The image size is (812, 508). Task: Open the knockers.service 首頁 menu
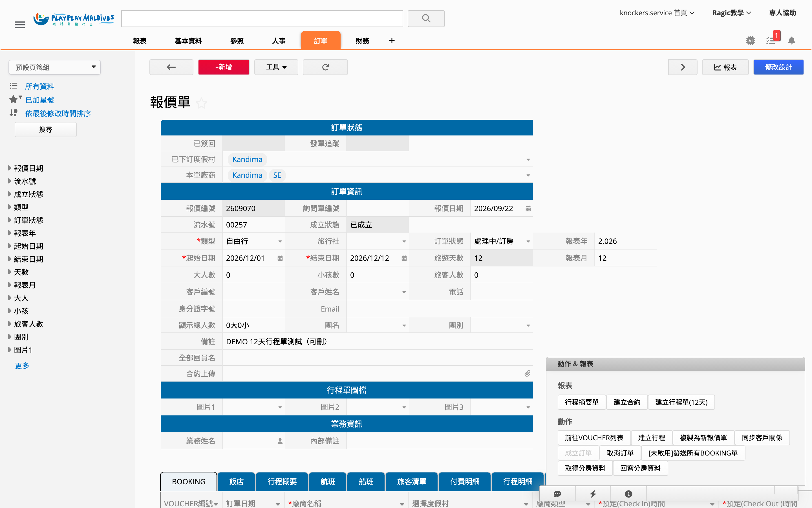(x=657, y=13)
